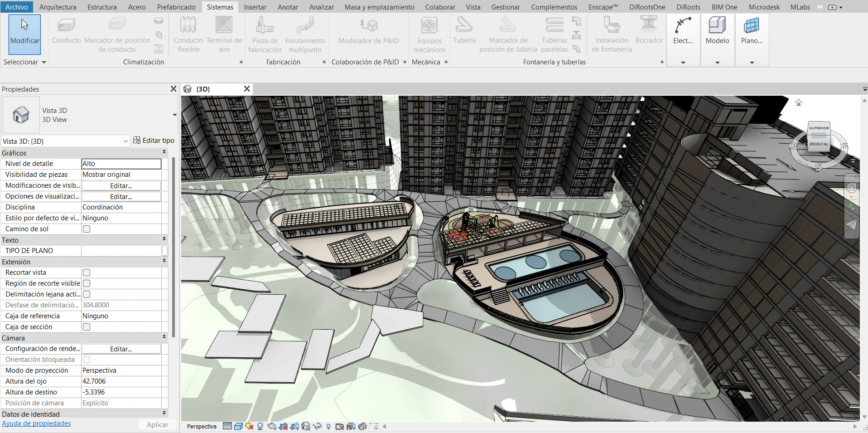Click the ViewCube home icon

[x=798, y=102]
